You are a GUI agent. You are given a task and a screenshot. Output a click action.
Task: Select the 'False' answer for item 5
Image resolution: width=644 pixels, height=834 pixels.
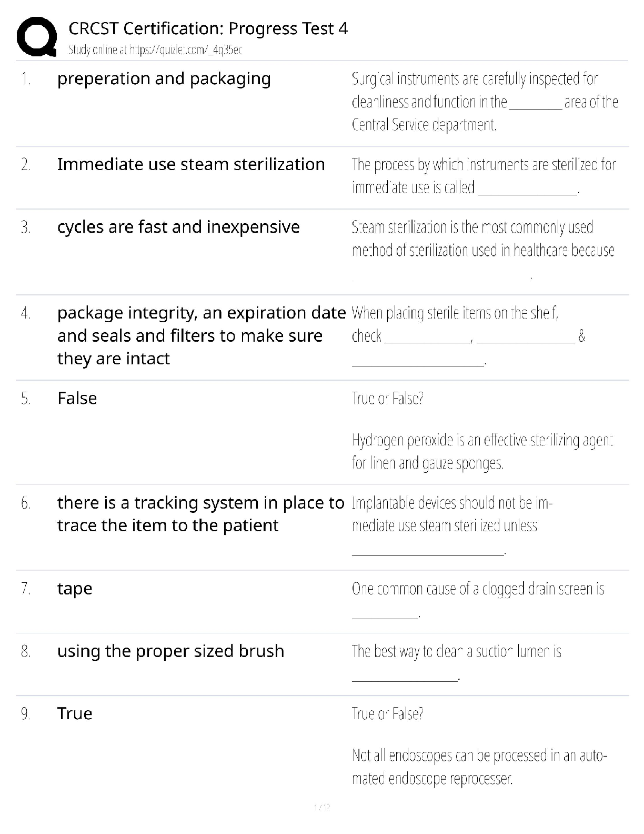77,398
